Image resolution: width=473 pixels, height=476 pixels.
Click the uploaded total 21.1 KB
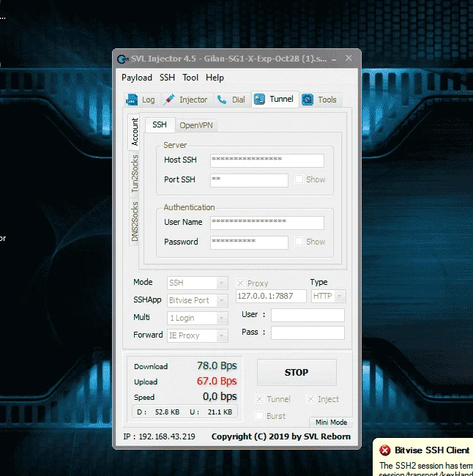[x=220, y=412]
